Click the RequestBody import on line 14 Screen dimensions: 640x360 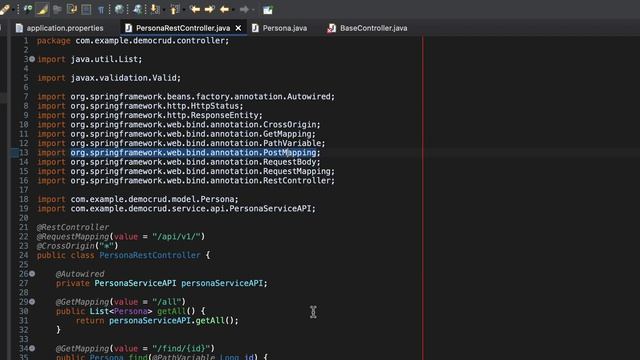(179, 162)
